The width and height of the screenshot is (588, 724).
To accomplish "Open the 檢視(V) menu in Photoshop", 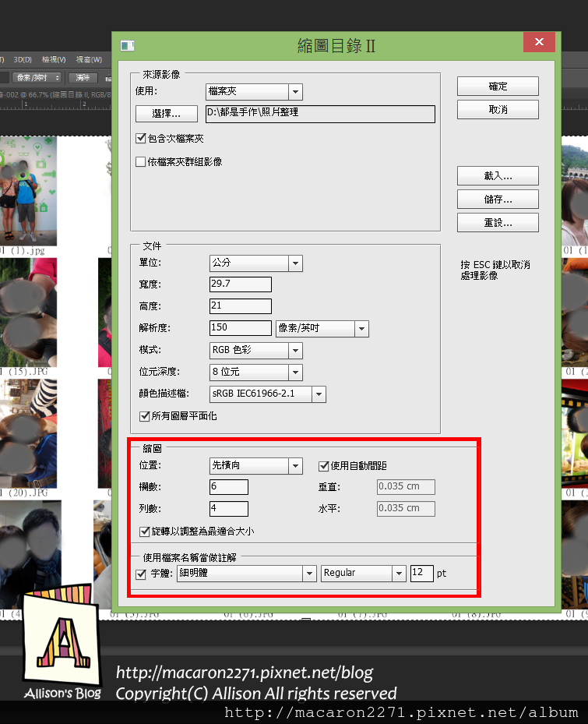I will (x=54, y=59).
